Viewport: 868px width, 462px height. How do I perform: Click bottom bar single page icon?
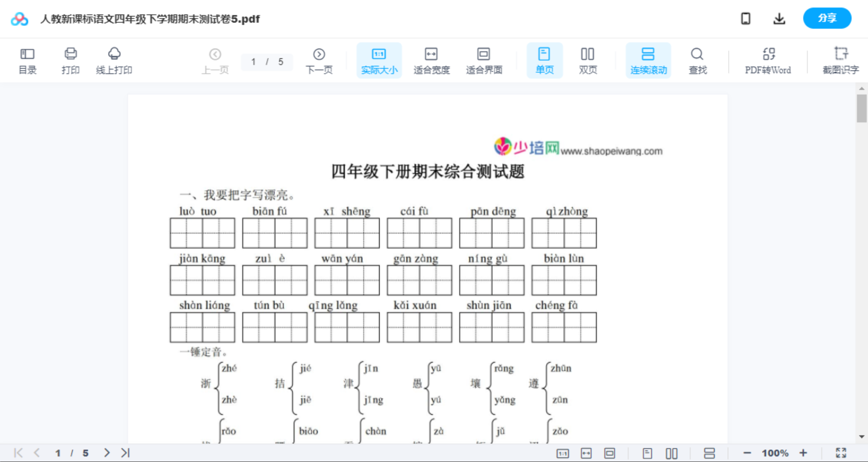pyautogui.click(x=648, y=453)
